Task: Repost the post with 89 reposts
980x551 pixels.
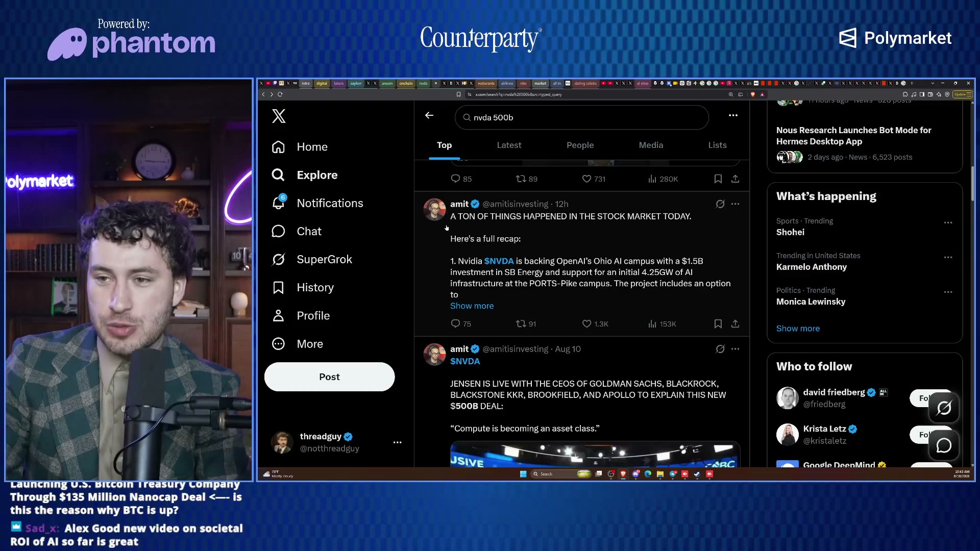Action: point(526,179)
